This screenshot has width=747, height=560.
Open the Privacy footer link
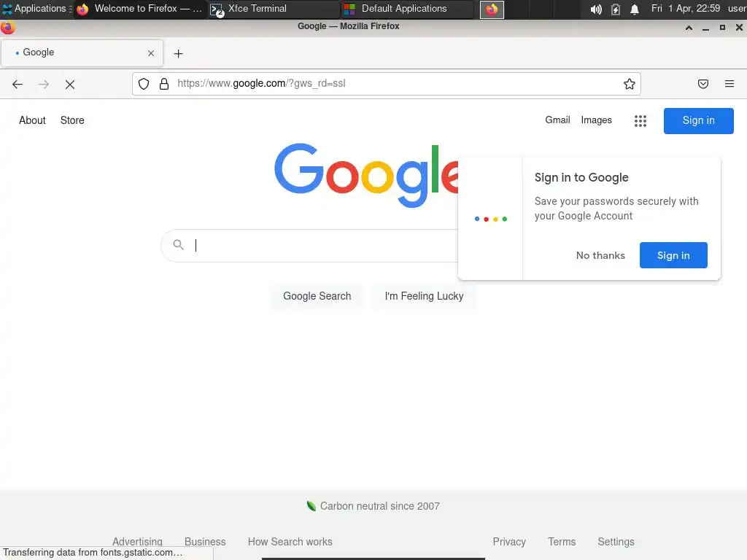coord(509,542)
